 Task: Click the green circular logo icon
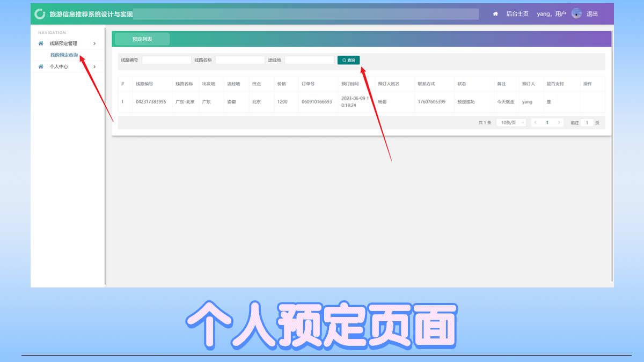point(40,14)
